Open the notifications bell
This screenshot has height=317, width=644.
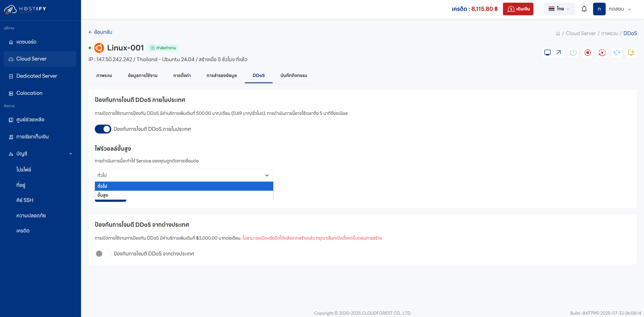coord(584,9)
